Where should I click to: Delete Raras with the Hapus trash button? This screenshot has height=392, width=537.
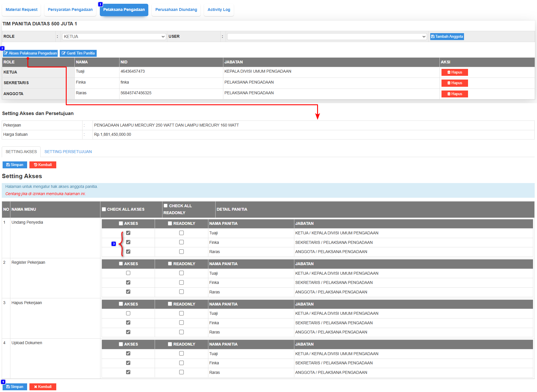coord(454,94)
